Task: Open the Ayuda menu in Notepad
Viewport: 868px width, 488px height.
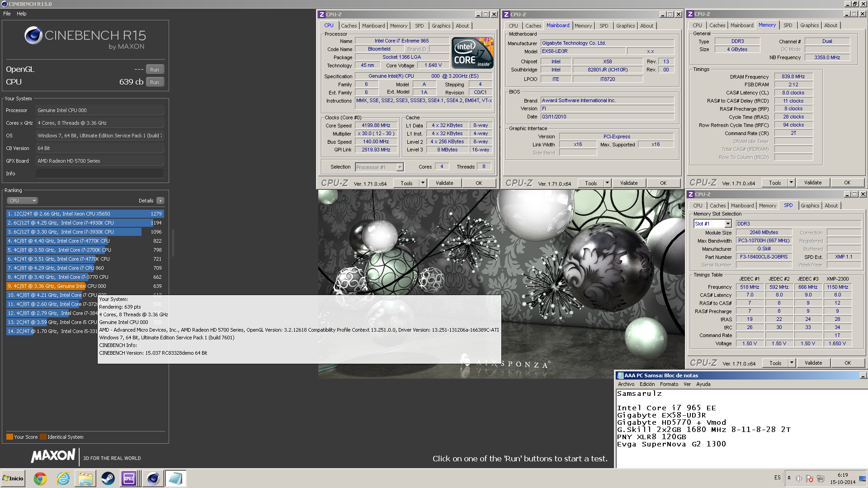Action: [703, 384]
